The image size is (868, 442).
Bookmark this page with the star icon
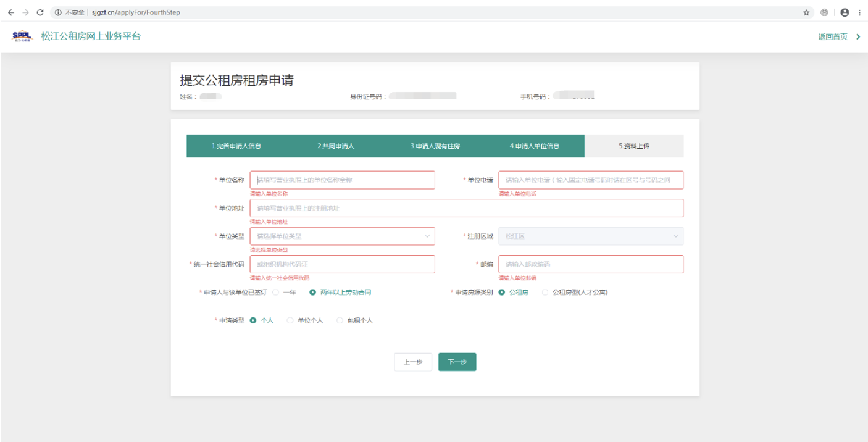[806, 12]
